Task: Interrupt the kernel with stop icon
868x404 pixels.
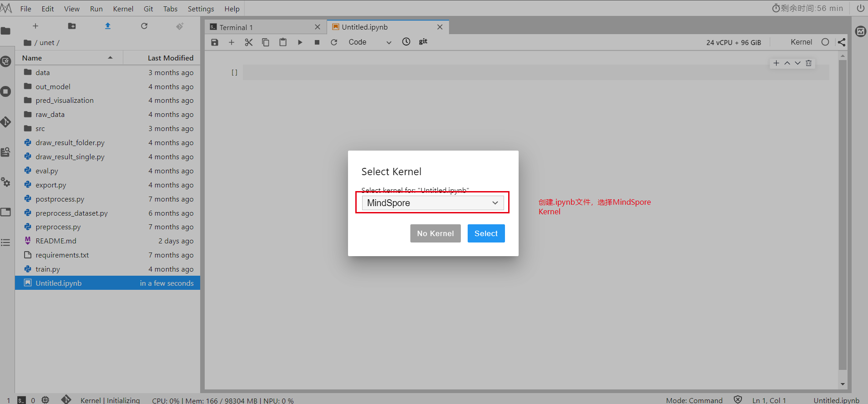Action: [317, 42]
